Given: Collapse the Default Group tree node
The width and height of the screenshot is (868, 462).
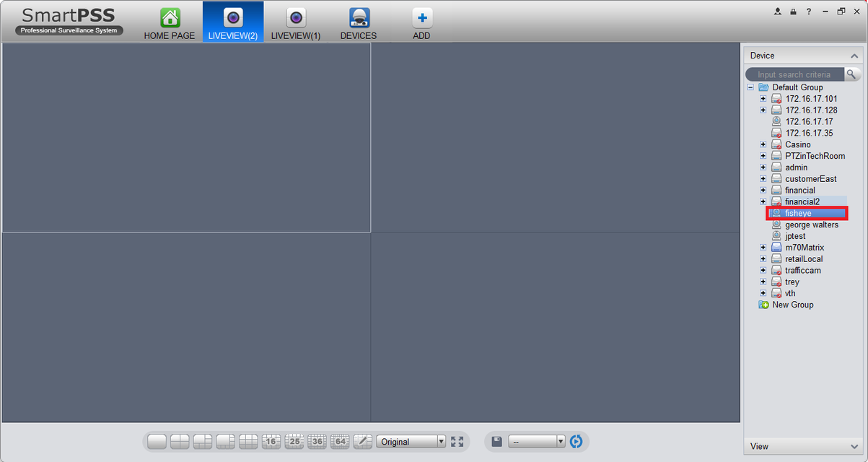Looking at the screenshot, I should pyautogui.click(x=750, y=87).
